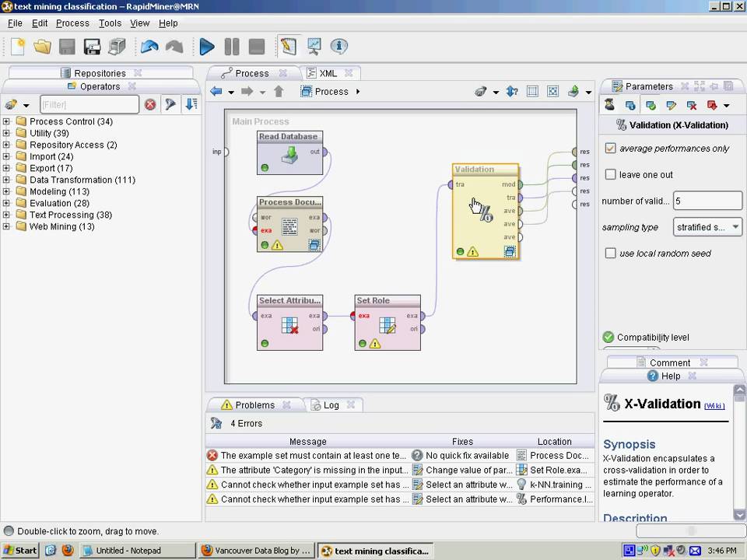
Task: Click the Save process toolbar icon
Action: pyautogui.click(x=67, y=47)
